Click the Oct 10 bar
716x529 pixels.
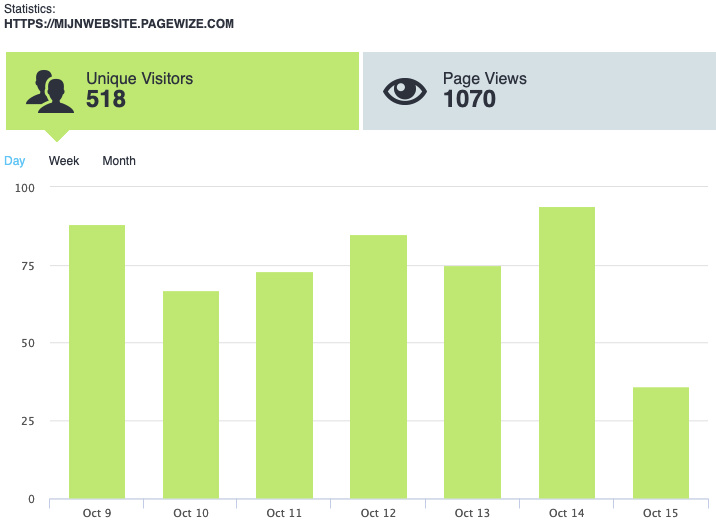[191, 394]
